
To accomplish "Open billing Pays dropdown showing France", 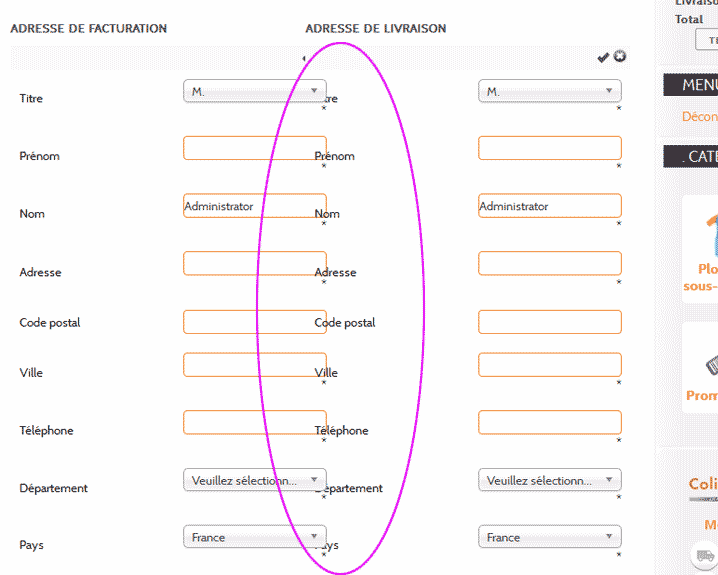I will point(254,537).
